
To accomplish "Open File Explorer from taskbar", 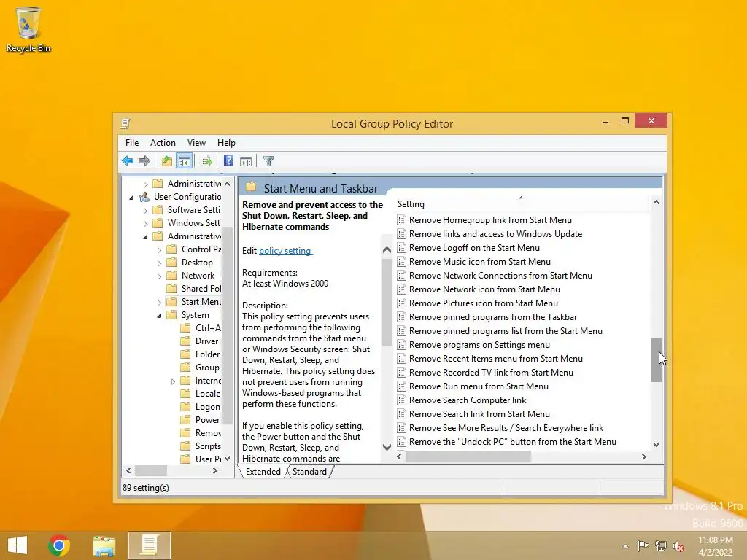I will pos(104,545).
